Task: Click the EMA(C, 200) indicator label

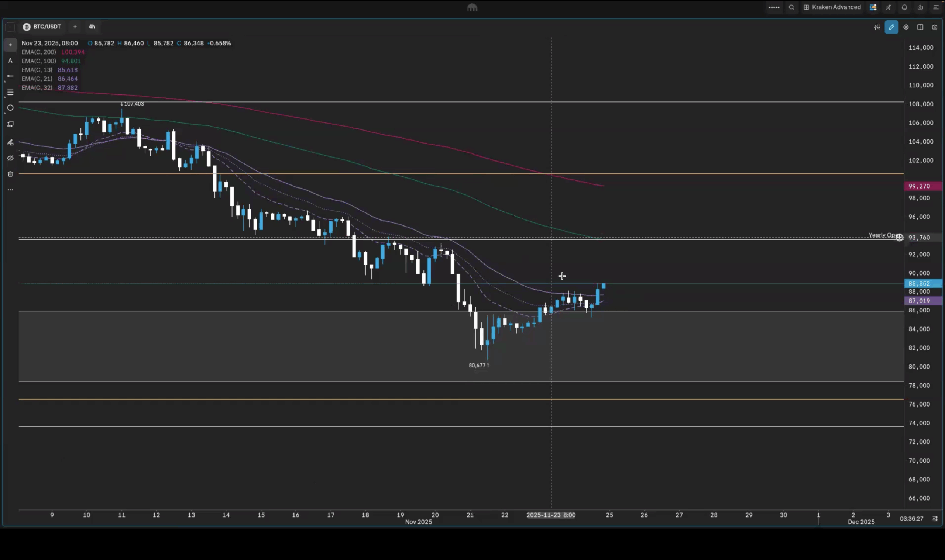Action: [x=38, y=52]
